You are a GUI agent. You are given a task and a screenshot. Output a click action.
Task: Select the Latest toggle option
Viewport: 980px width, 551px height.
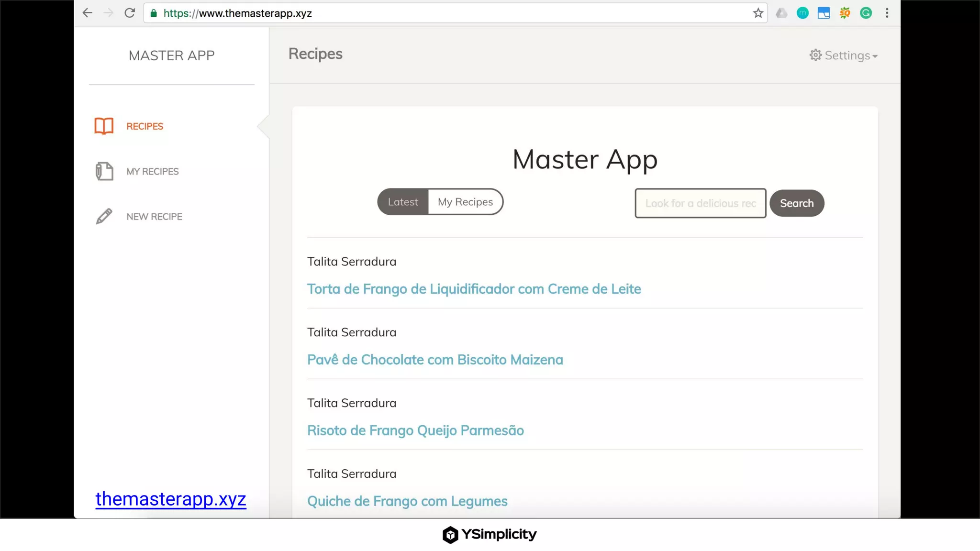click(x=403, y=202)
